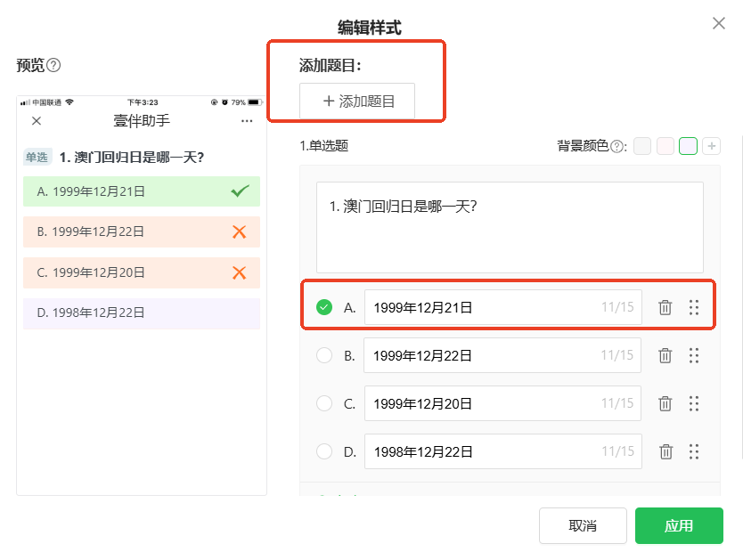
Task: Delete option D with trash icon
Action: click(665, 451)
